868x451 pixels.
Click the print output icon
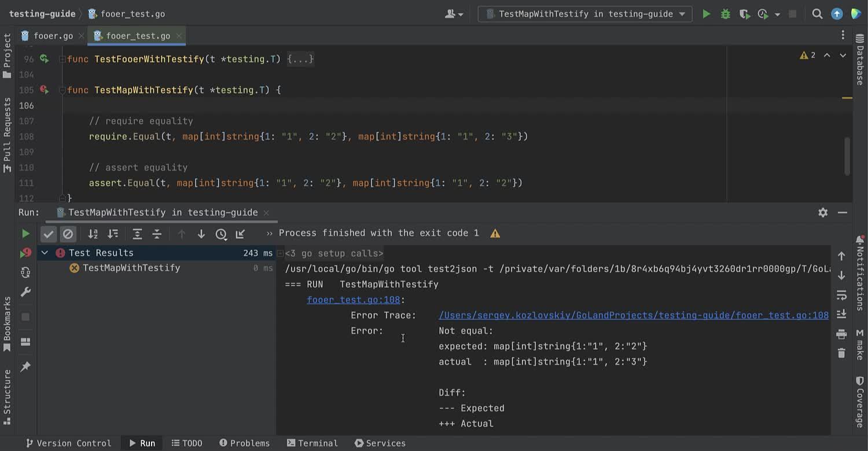pos(841,334)
